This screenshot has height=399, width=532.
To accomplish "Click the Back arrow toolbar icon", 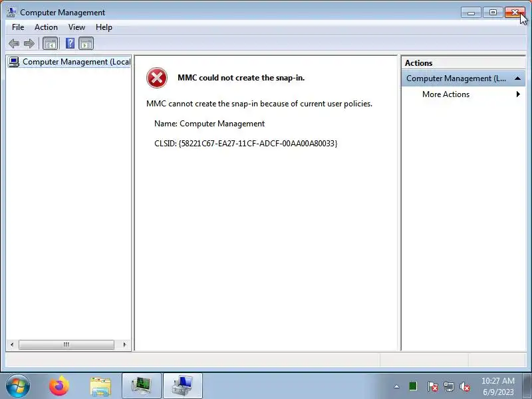I will [14, 43].
